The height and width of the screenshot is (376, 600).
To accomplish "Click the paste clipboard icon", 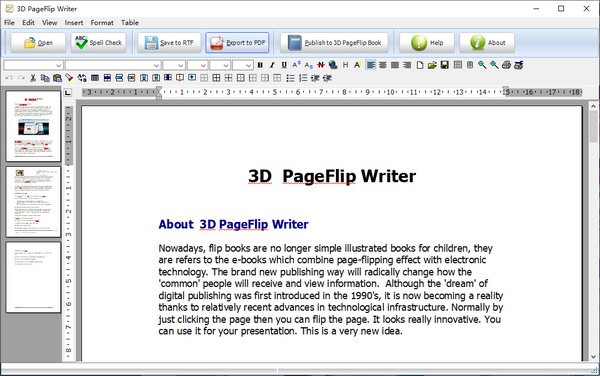I will click(x=57, y=78).
